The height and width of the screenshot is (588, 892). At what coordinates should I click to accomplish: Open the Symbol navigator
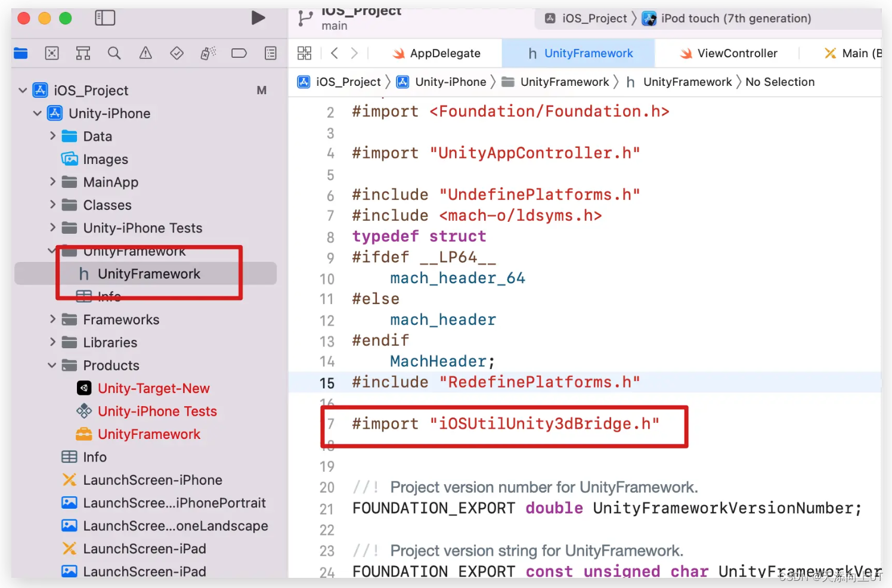click(x=83, y=53)
